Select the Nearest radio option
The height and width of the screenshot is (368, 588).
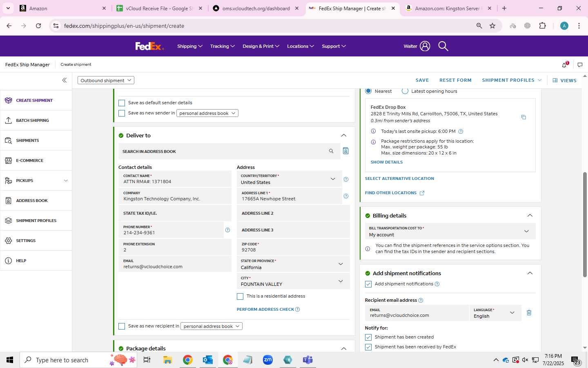(368, 91)
